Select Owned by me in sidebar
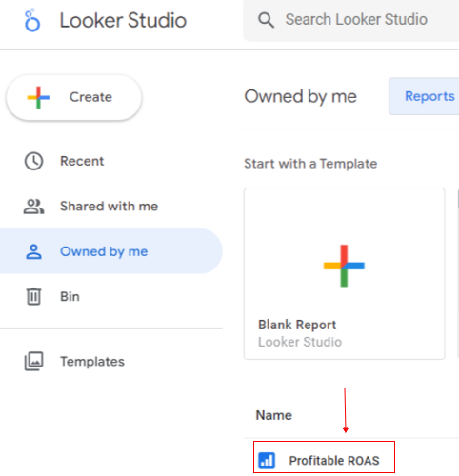This screenshot has width=459, height=476. [x=111, y=251]
